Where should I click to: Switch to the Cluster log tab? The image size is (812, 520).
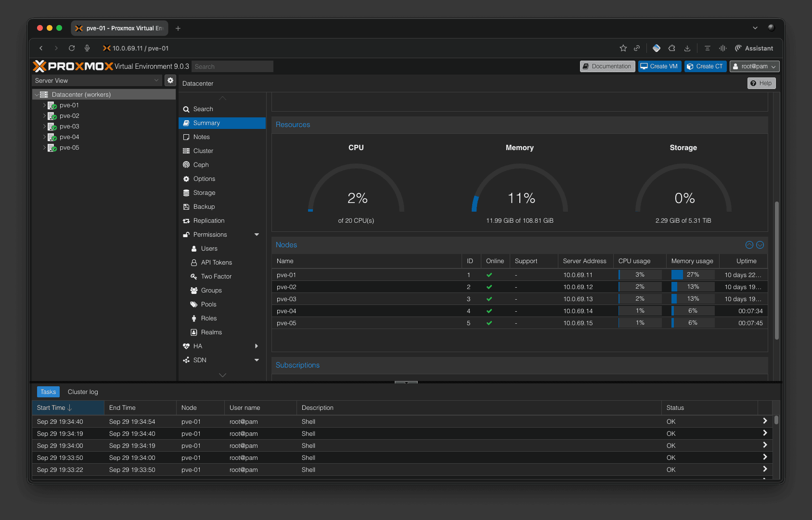point(83,392)
